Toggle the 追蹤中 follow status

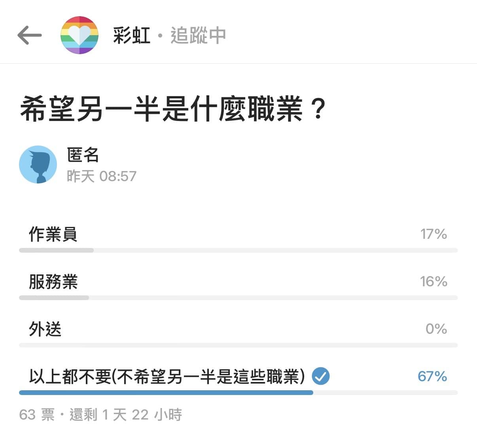(198, 35)
